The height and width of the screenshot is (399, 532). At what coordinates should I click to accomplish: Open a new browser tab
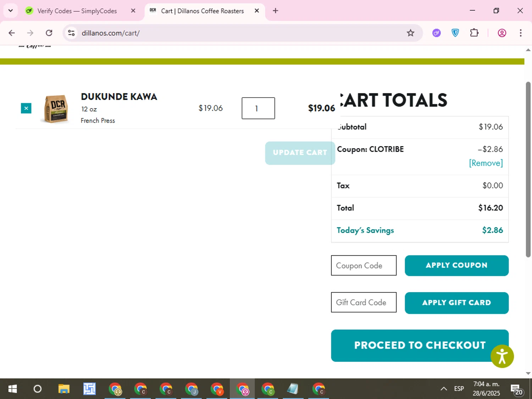(276, 11)
